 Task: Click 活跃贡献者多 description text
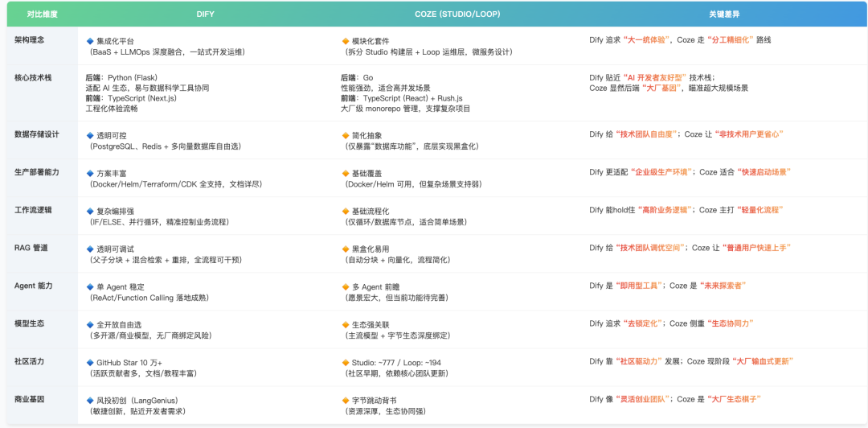point(143,373)
